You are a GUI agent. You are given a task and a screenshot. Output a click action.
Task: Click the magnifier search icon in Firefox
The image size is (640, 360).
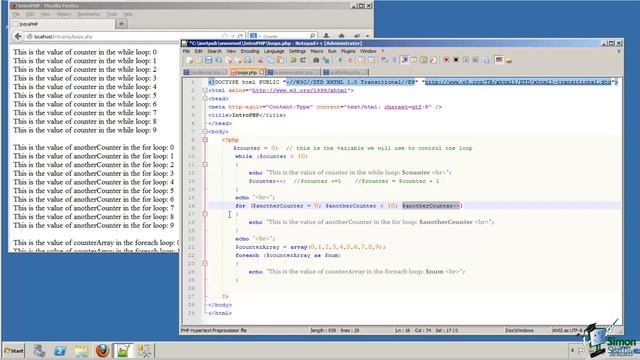click(312, 36)
